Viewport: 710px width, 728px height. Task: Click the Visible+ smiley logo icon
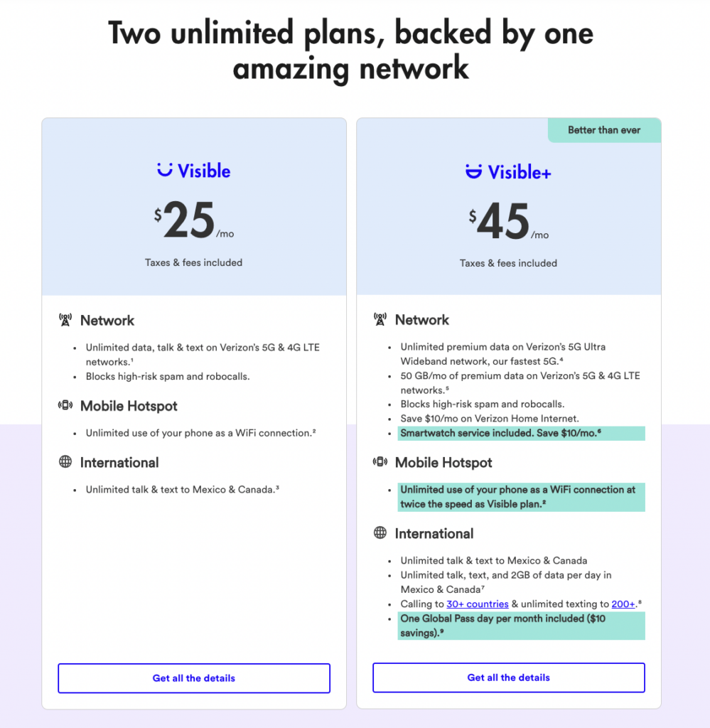point(473,171)
